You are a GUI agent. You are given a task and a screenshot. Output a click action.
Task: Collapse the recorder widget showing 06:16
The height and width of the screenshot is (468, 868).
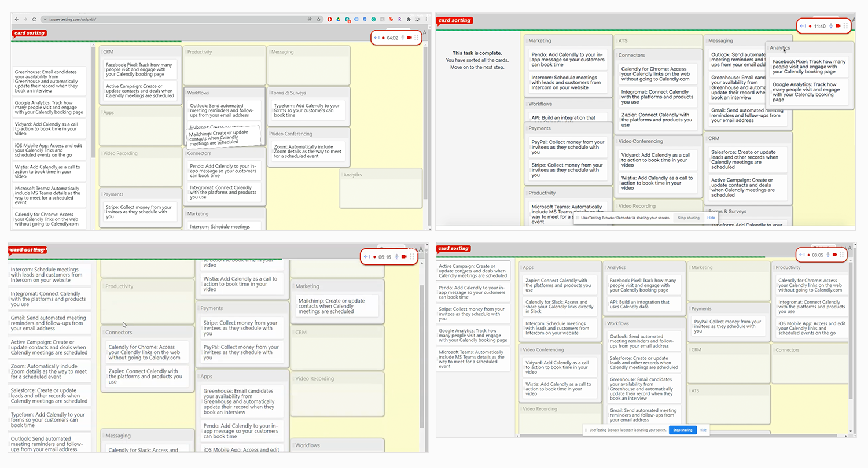tap(367, 257)
